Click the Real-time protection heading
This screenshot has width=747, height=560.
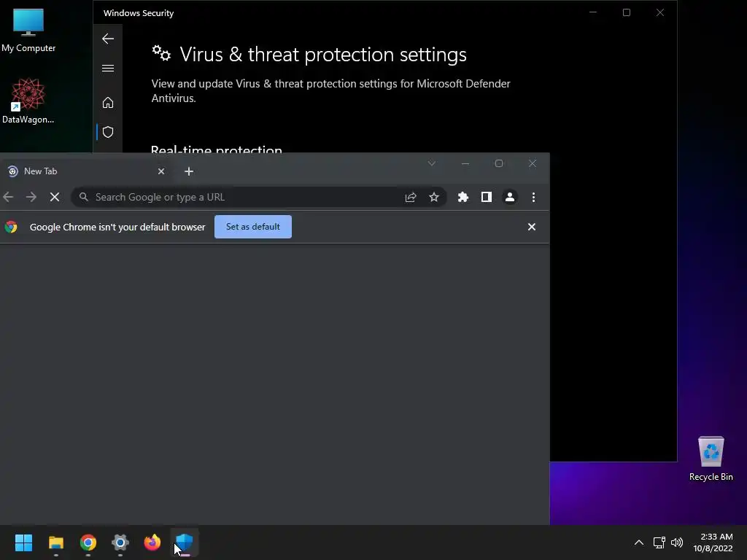click(x=216, y=149)
